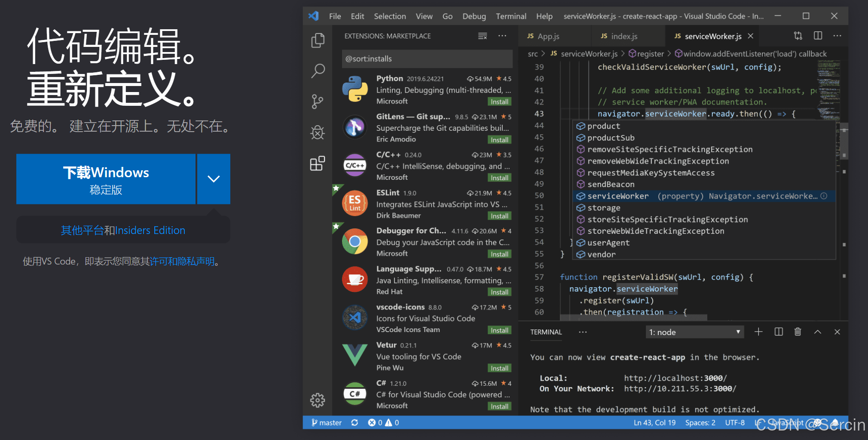
Task: Select the TERMINAL panel tab
Action: [x=546, y=332]
